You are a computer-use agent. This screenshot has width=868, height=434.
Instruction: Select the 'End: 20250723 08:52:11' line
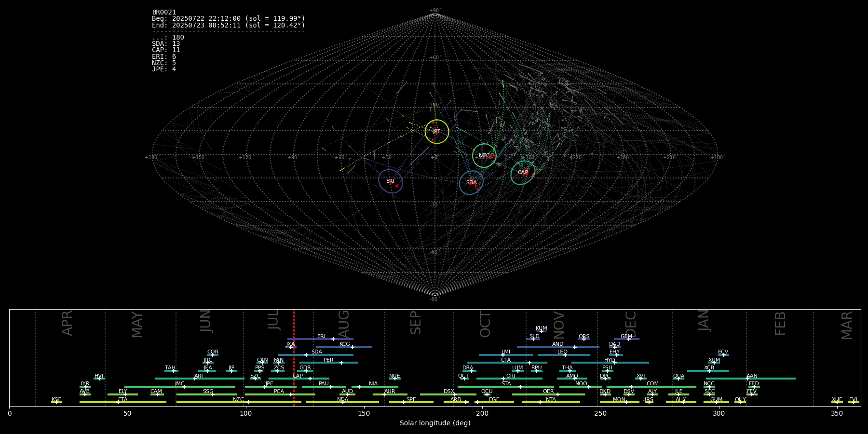pos(229,25)
